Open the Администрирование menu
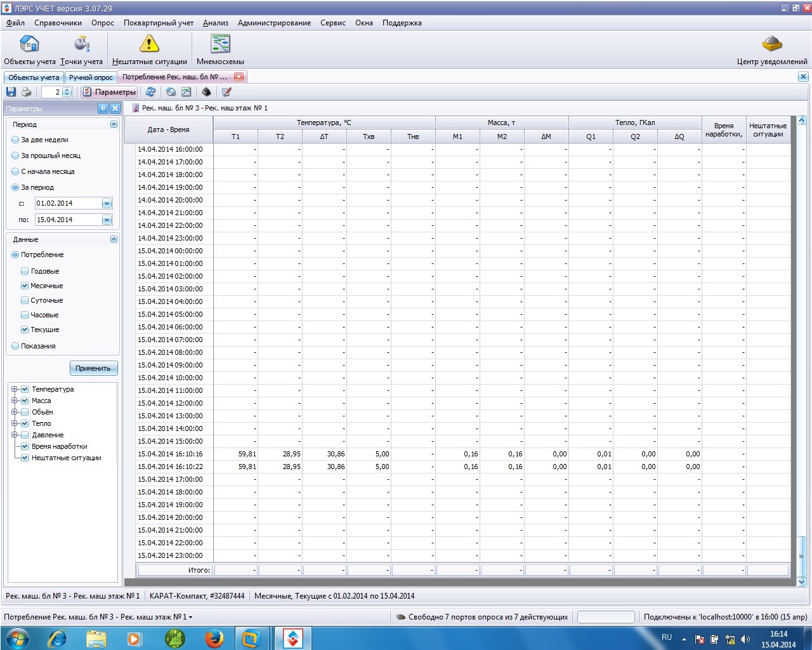Screen dimensions: 812x650 [x=274, y=23]
